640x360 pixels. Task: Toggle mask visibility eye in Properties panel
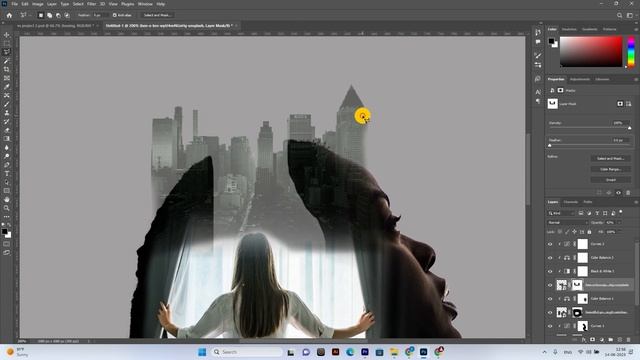point(618,193)
